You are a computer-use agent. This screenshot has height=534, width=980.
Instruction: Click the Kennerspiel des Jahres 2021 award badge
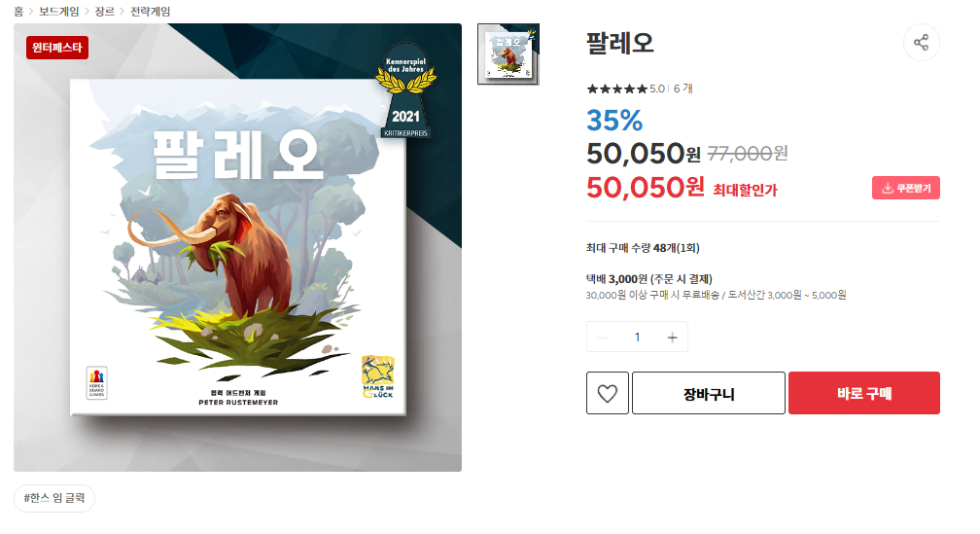pyautogui.click(x=405, y=90)
